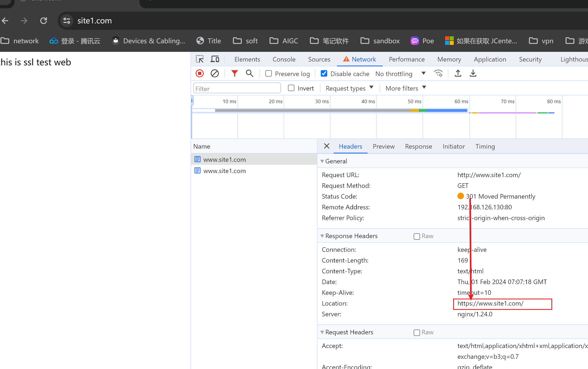
Task: Open the No throttling dropdown
Action: [x=400, y=74]
